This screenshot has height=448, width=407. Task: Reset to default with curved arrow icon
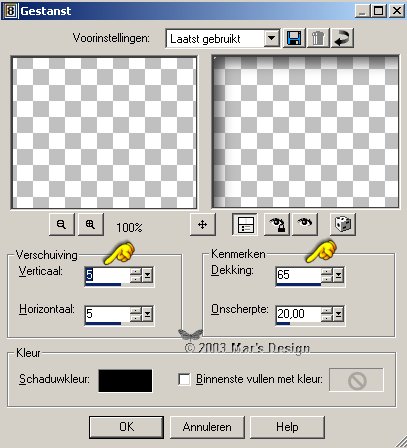coord(342,38)
